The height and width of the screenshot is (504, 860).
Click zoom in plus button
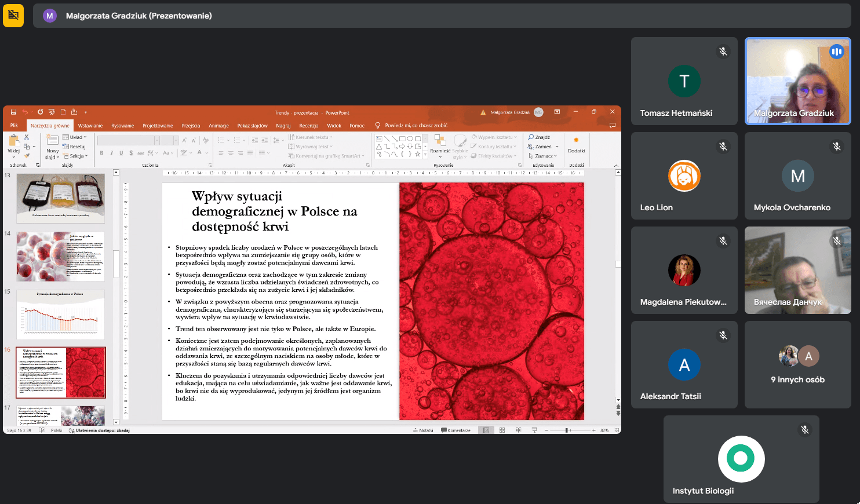594,430
